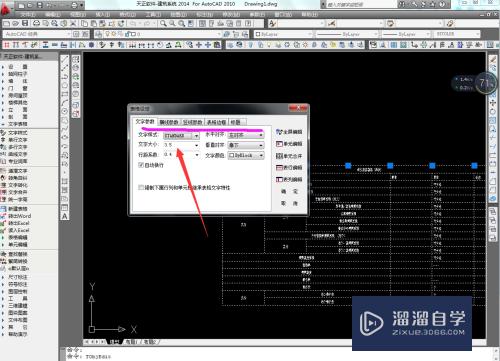This screenshot has height=361, width=500.
Task: Click the 单元编辑 icon in dialog
Action: click(x=279, y=144)
